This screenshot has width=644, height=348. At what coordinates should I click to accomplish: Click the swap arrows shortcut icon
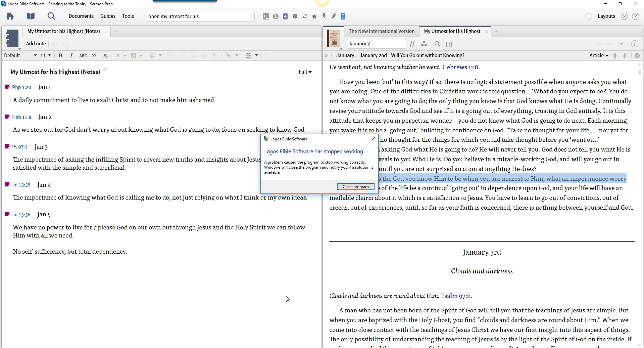tap(305, 16)
